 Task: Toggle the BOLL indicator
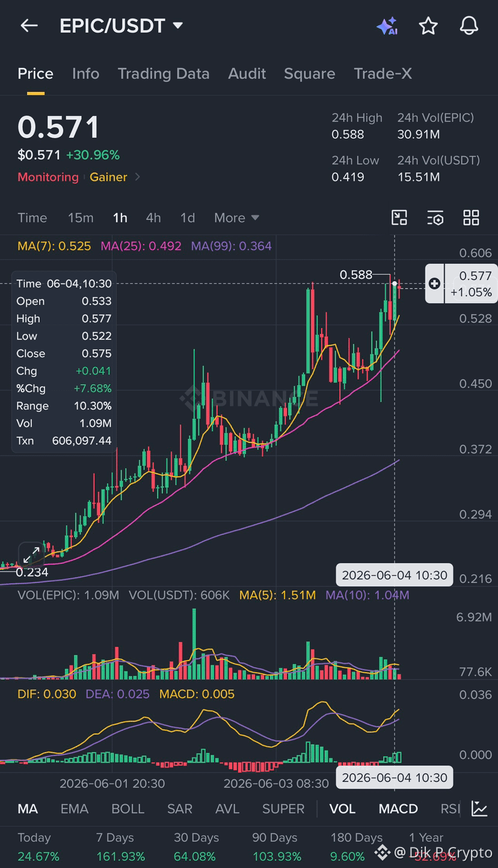click(x=128, y=808)
